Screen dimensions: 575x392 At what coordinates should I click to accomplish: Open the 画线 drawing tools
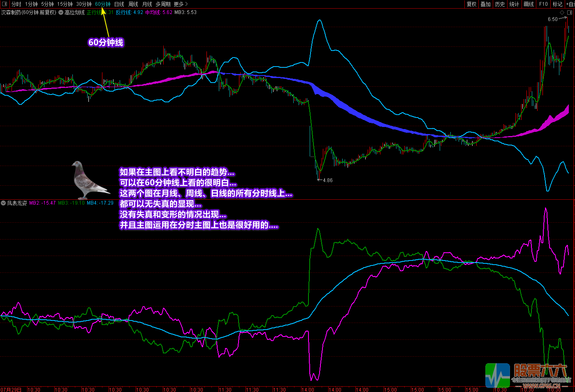pyautogui.click(x=529, y=4)
